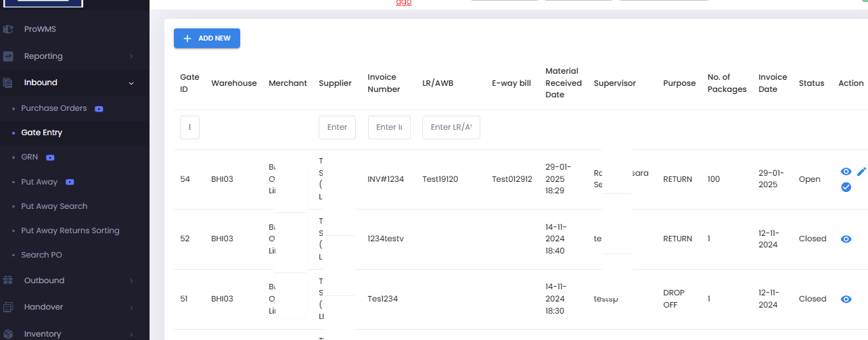Screen dimensions: 868x340
Task: Collapse the Inbound menu chevron
Action: click(x=131, y=83)
